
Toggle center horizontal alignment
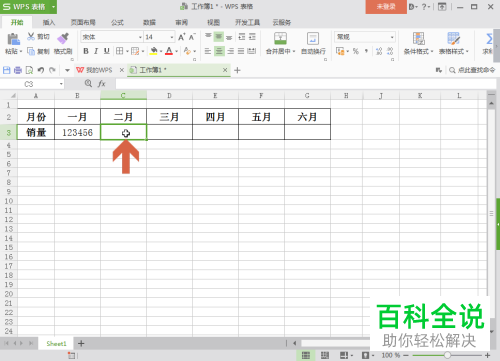coord(219,51)
